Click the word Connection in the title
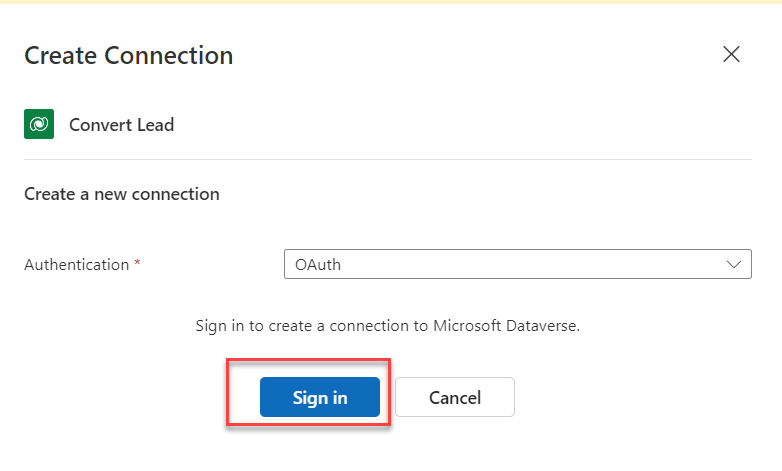 click(169, 55)
